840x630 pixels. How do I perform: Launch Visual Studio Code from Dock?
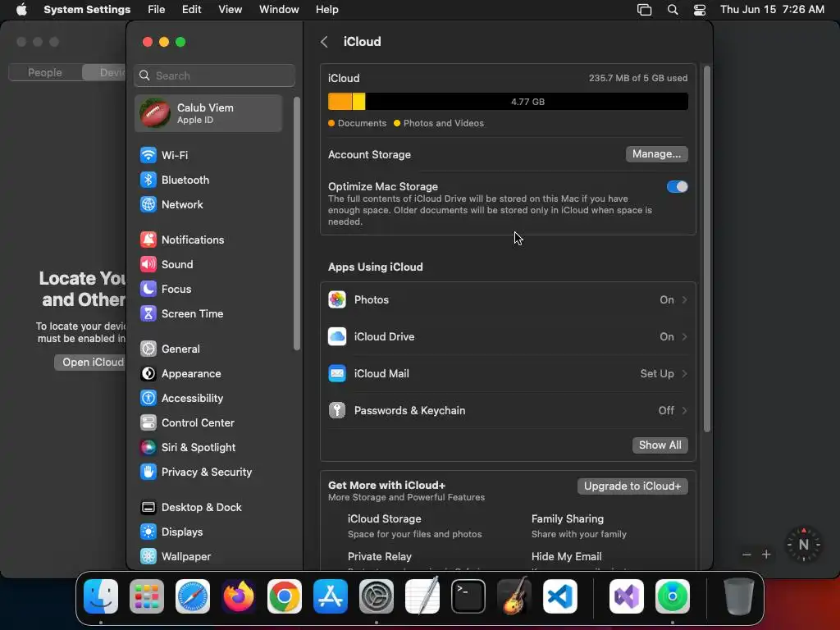559,596
